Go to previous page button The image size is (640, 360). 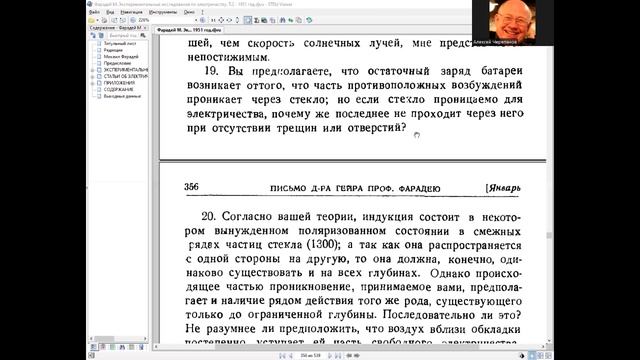tap(291, 356)
